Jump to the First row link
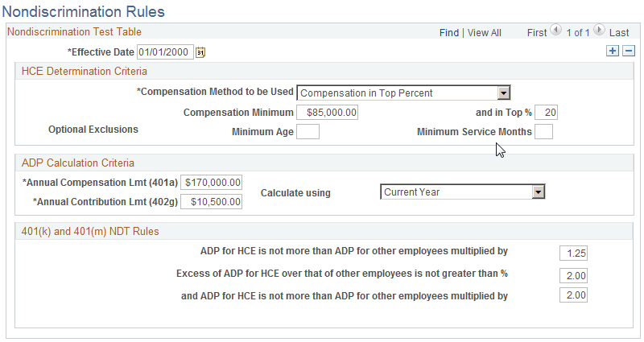Screen dimensions: 644x342 (x=537, y=33)
